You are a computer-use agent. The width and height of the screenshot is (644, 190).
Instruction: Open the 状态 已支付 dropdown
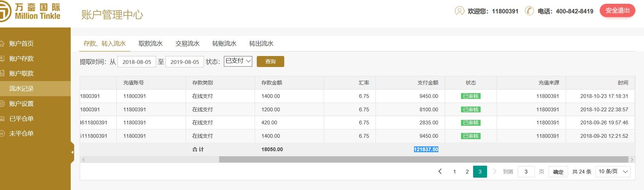(238, 61)
